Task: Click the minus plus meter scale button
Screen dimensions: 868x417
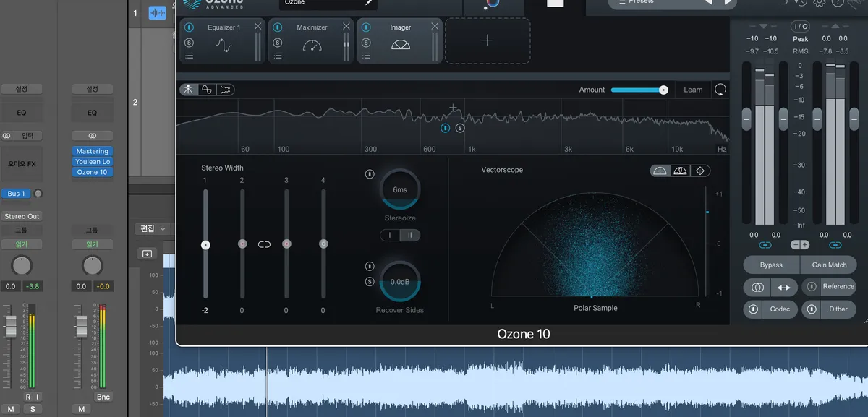Action: pos(800,245)
